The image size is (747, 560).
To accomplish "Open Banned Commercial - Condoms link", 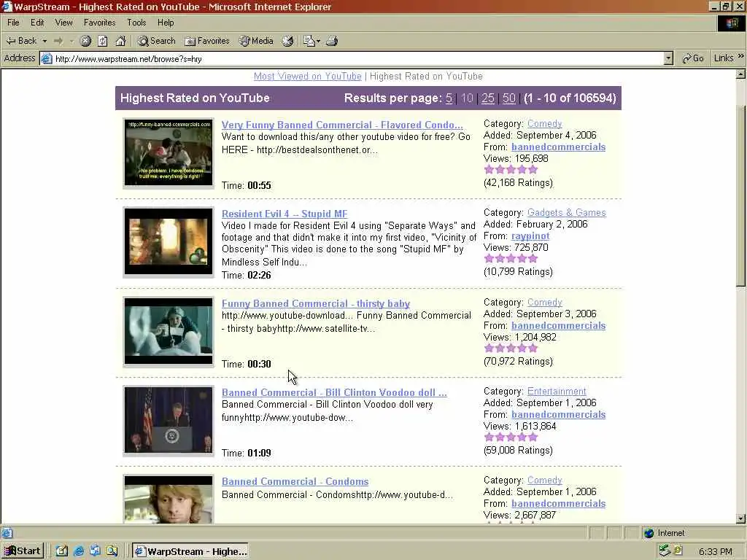I will 295,481.
